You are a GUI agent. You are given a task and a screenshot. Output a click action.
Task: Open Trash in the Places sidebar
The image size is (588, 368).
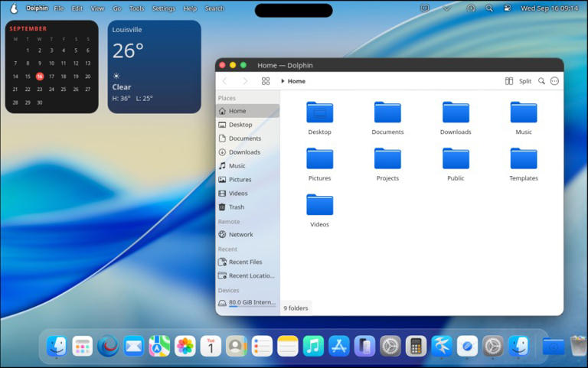pyautogui.click(x=247, y=207)
